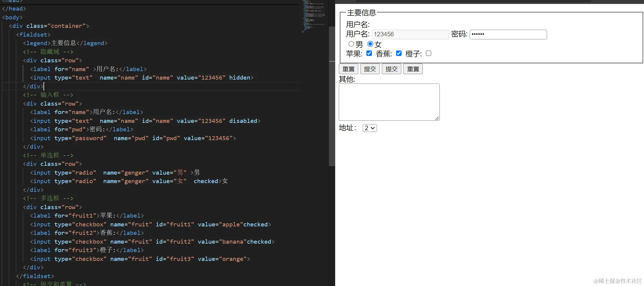Click the radio input line with value="女"

click(129, 181)
